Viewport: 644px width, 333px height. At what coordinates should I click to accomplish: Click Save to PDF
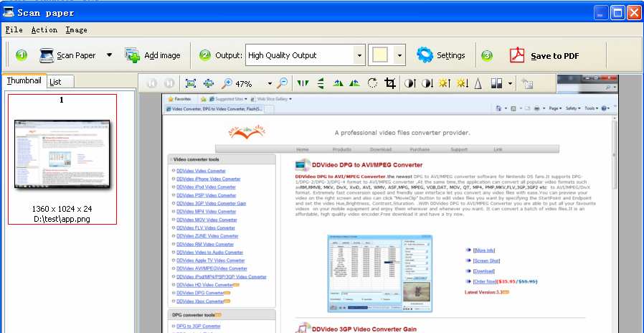544,55
